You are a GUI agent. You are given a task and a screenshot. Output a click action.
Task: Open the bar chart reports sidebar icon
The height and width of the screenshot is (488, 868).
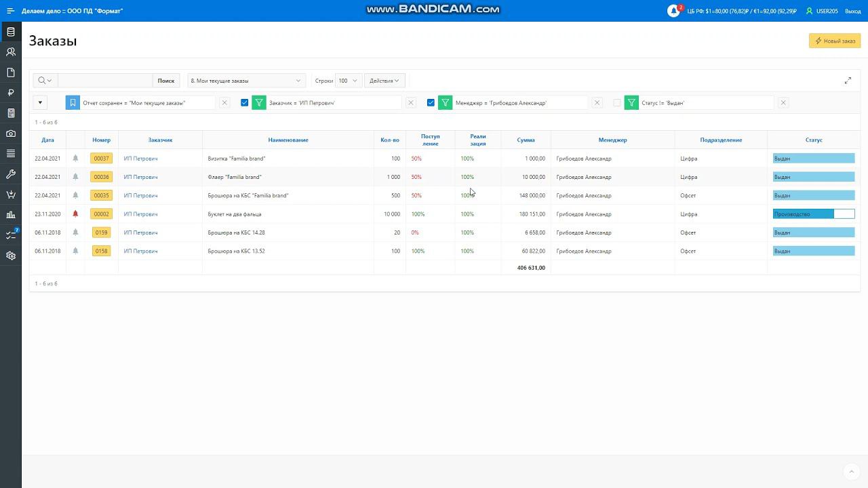point(11,215)
